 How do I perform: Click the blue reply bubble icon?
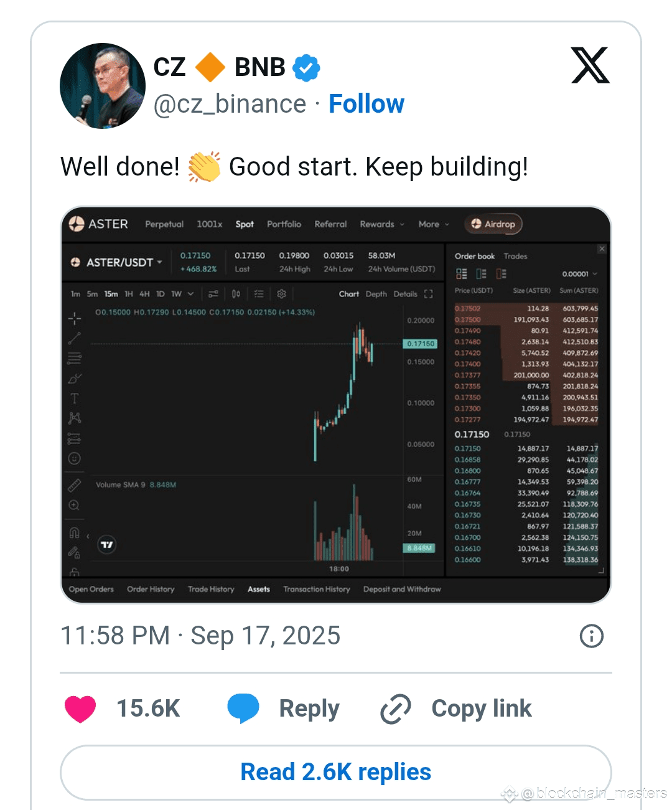243,709
